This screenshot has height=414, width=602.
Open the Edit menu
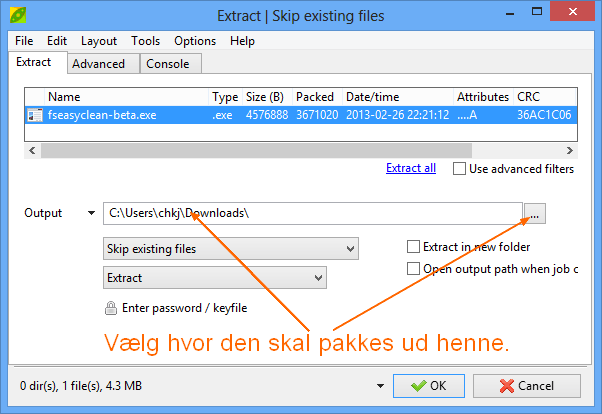57,41
